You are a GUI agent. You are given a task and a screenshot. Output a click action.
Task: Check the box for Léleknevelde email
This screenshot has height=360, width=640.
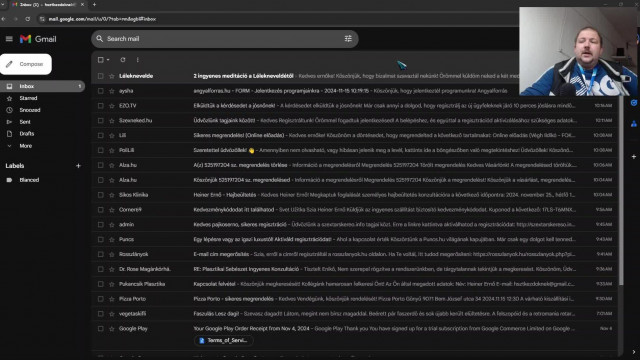point(100,76)
